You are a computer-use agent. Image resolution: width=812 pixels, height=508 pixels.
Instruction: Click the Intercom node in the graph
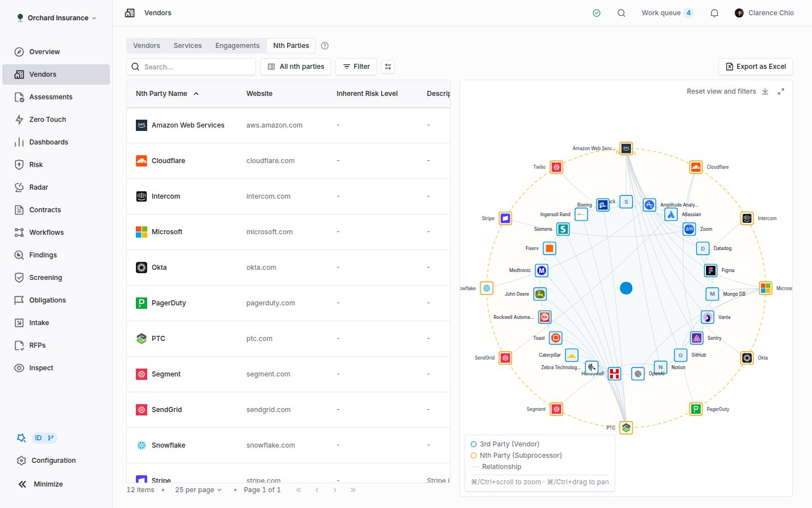(747, 218)
